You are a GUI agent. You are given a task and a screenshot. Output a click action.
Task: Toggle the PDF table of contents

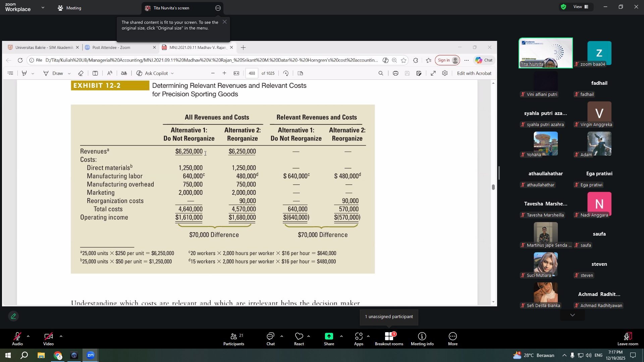(10, 73)
